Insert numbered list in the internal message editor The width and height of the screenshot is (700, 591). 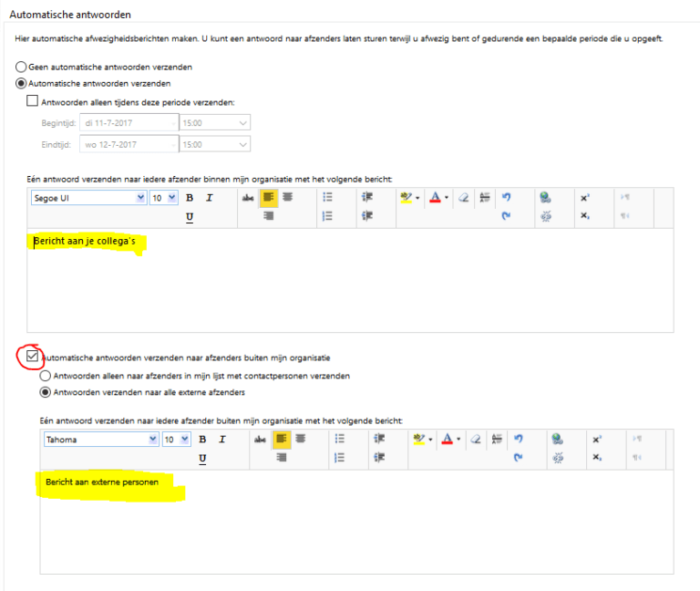[x=327, y=216]
